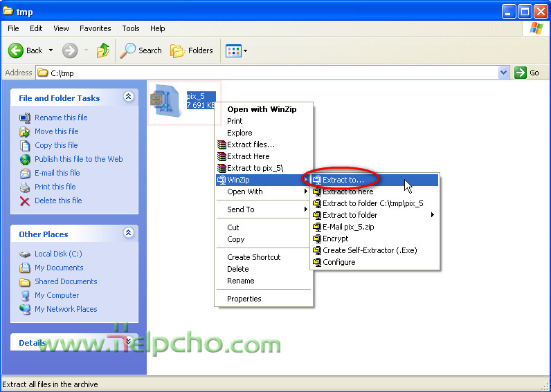Open the Send To submenu

264,209
